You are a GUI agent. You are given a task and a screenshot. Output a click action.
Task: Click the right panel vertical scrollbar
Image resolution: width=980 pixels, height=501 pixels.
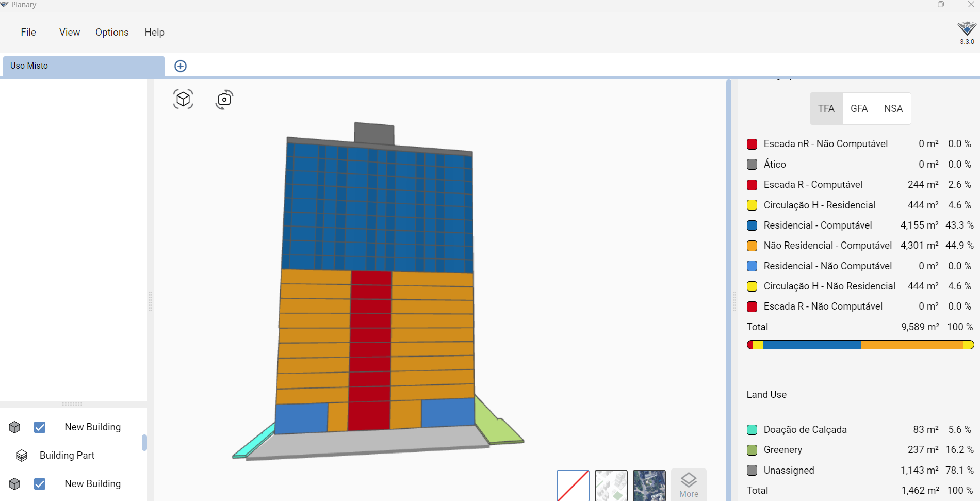tap(729, 290)
